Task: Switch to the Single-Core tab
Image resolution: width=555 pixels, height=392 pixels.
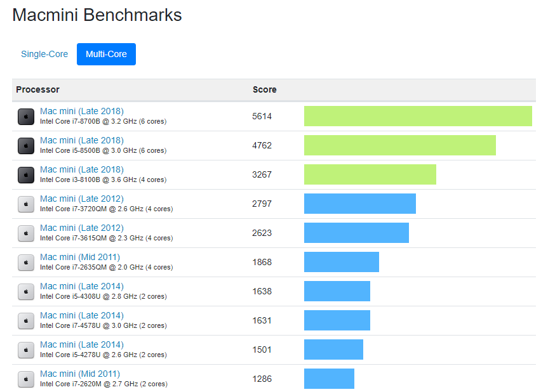Action: [44, 54]
